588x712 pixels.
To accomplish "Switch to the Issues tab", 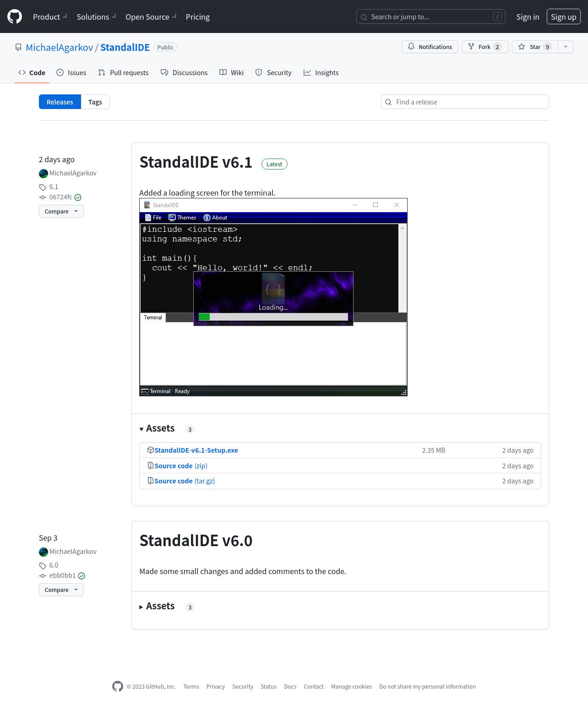I will pos(71,72).
